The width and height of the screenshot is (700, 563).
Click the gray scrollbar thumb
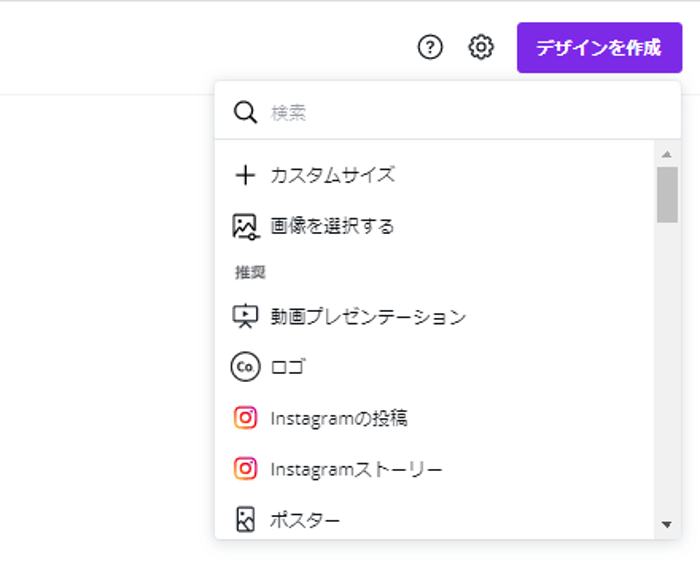tap(667, 194)
